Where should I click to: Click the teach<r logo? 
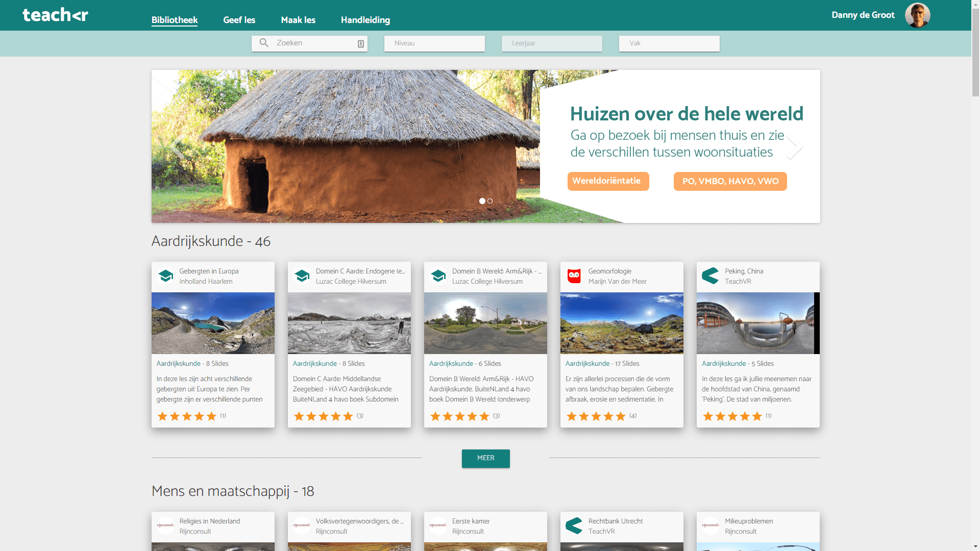pos(55,15)
